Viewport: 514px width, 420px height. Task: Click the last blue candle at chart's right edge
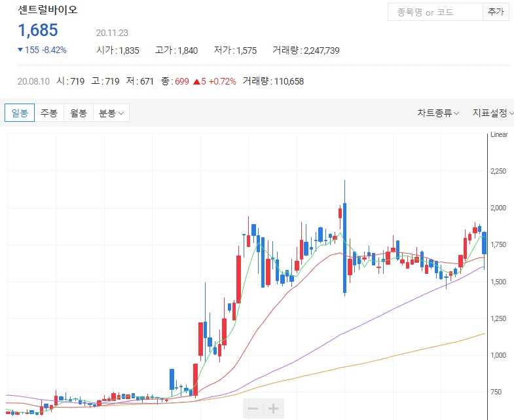484,243
